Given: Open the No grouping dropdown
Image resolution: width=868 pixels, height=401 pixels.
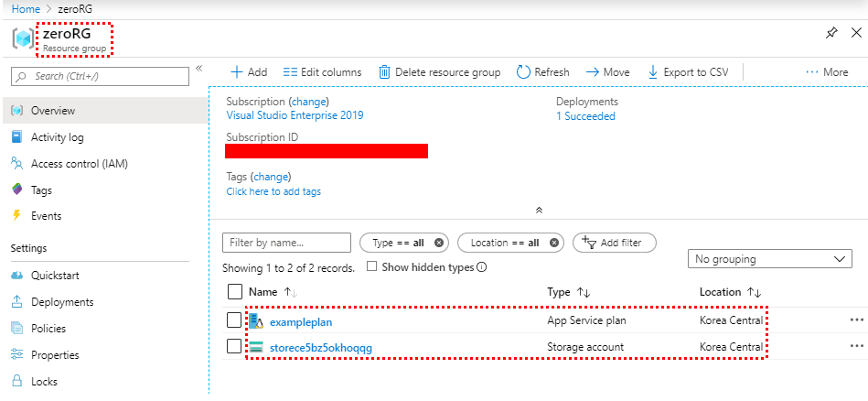Looking at the screenshot, I should [x=769, y=259].
